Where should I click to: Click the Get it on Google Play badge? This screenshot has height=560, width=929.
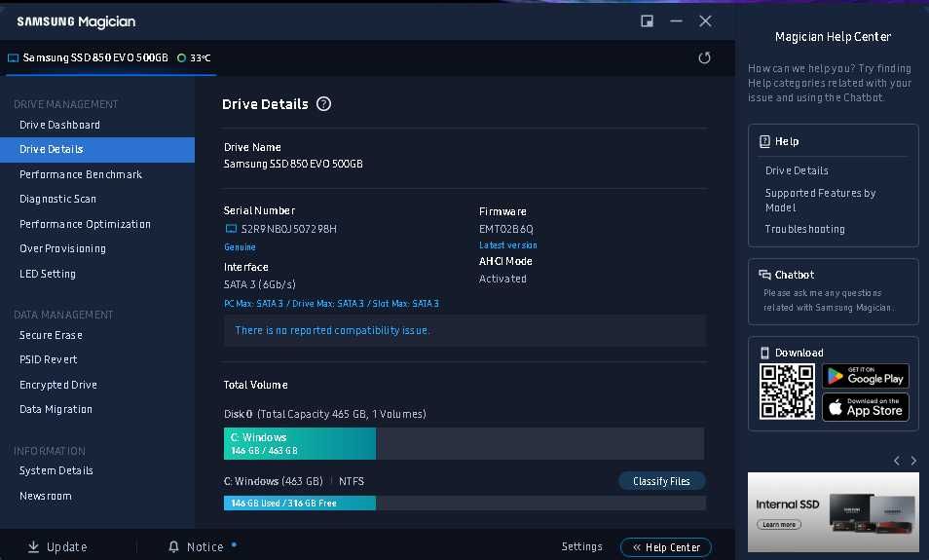(865, 376)
